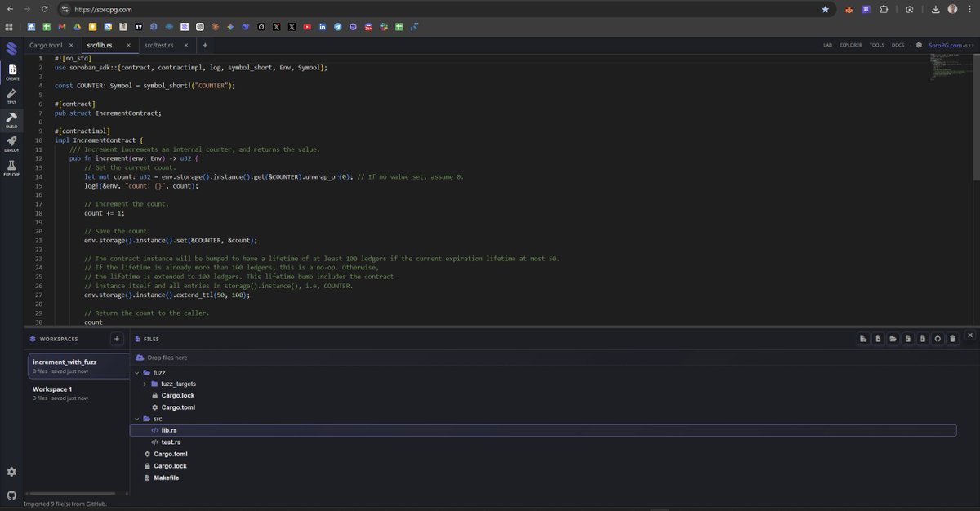Viewport: 980px width, 511px height.
Task: Click the "pub struct IncrementContract;" code line
Action: [x=108, y=113]
